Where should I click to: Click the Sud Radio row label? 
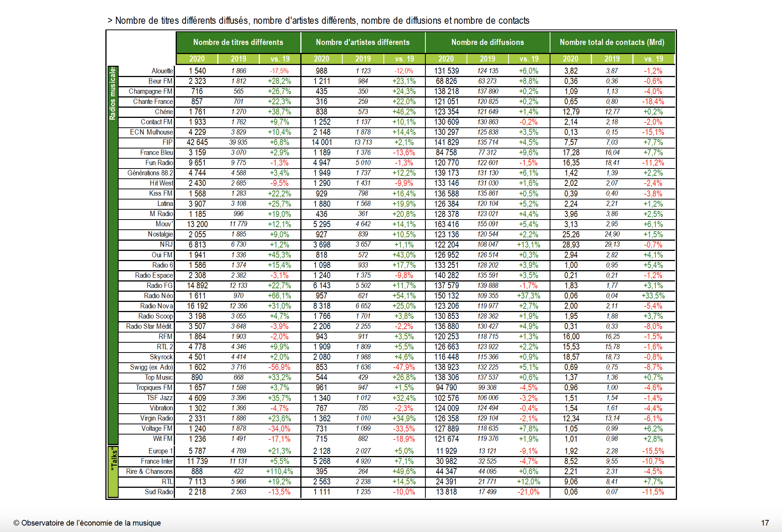(159, 492)
